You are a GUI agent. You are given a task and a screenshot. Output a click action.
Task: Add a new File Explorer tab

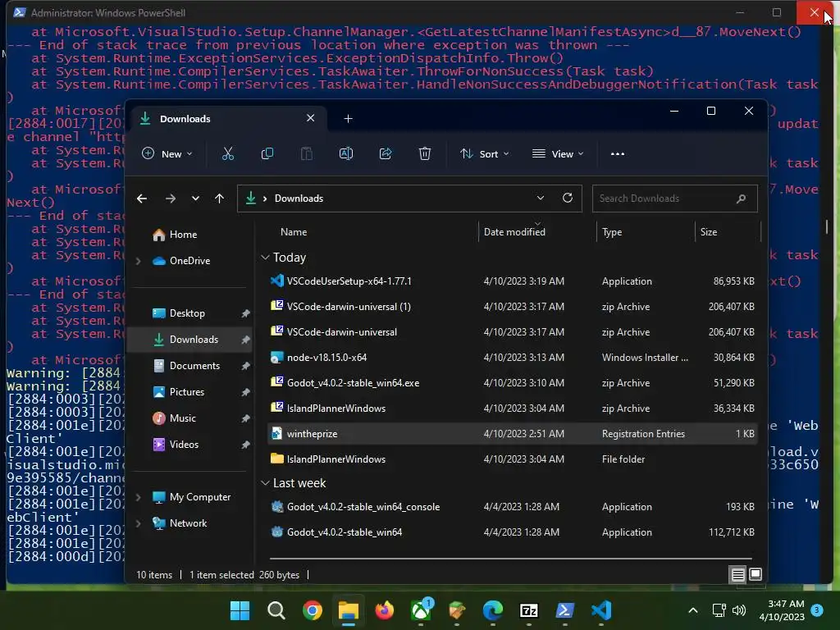pyautogui.click(x=348, y=118)
